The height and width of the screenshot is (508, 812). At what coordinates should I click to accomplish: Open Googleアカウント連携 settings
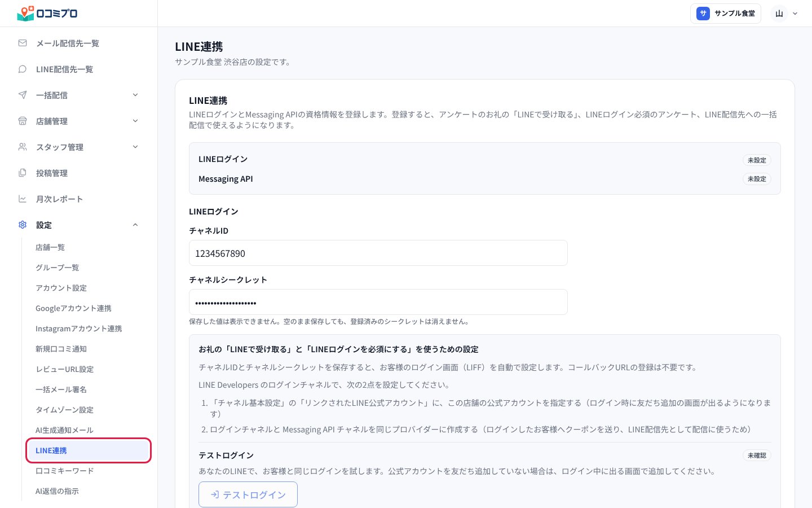pos(74,308)
